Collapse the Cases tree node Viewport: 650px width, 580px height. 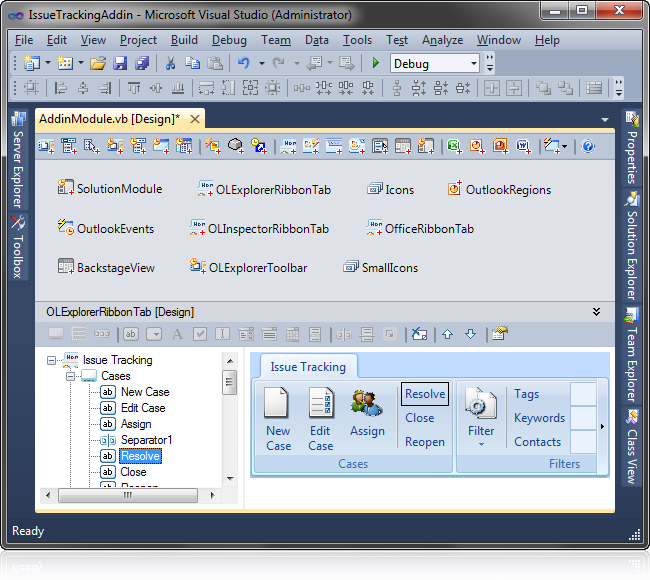tap(70, 376)
